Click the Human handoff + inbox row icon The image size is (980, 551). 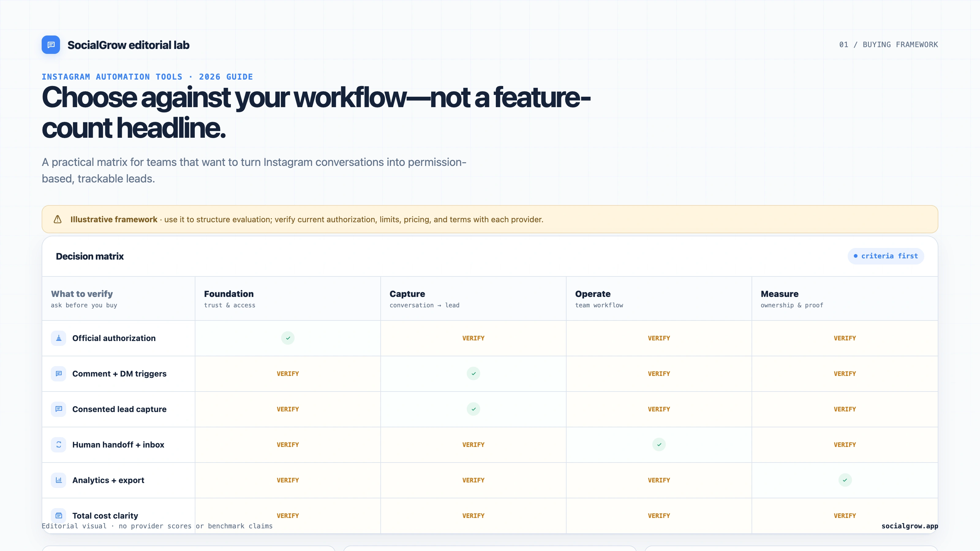click(58, 444)
